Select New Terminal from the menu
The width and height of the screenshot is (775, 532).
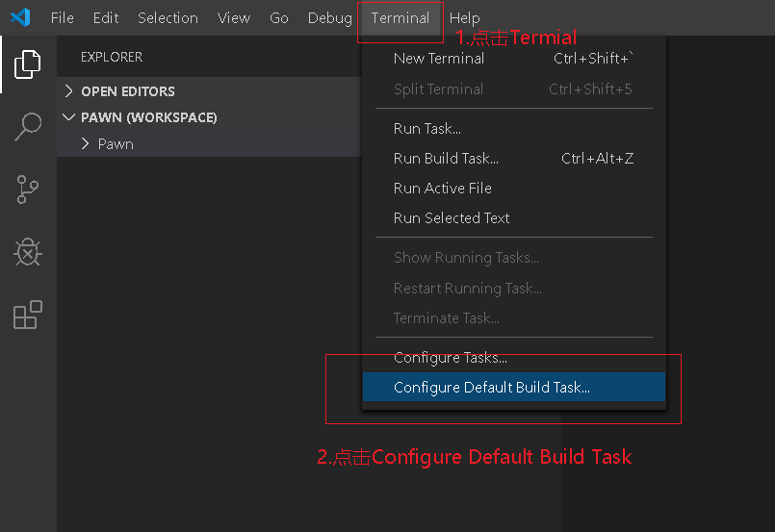point(513,59)
